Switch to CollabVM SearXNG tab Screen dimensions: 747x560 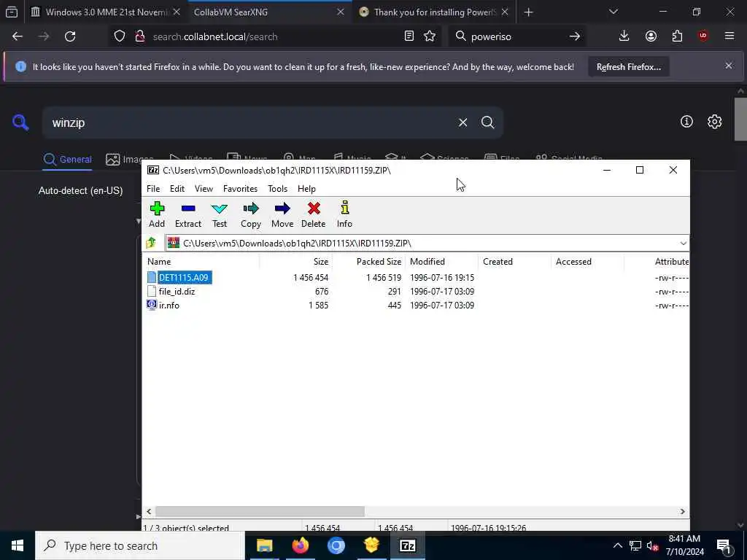click(x=269, y=12)
